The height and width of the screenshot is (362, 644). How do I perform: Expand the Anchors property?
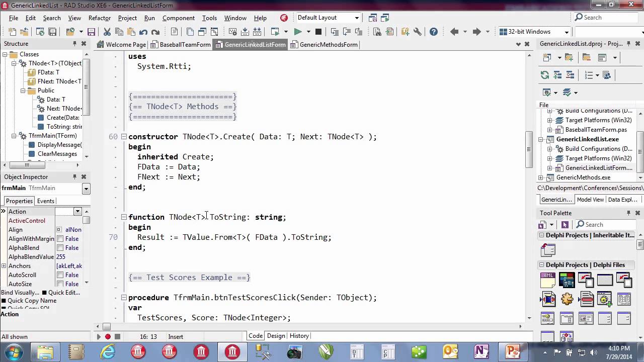pos(4,266)
